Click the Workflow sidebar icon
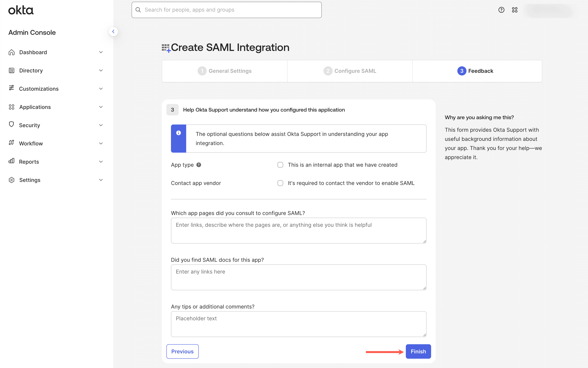 coord(11,143)
